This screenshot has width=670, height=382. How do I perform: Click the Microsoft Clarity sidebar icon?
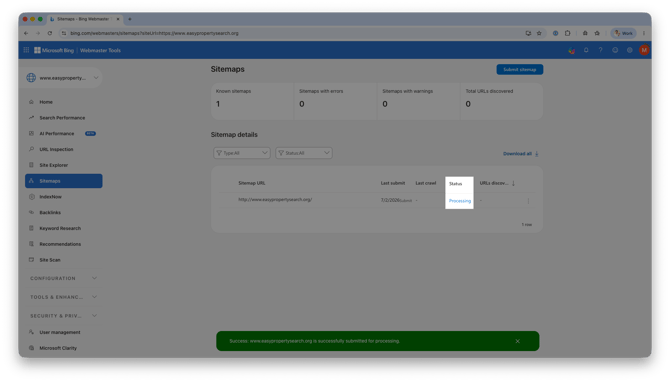[31, 348]
